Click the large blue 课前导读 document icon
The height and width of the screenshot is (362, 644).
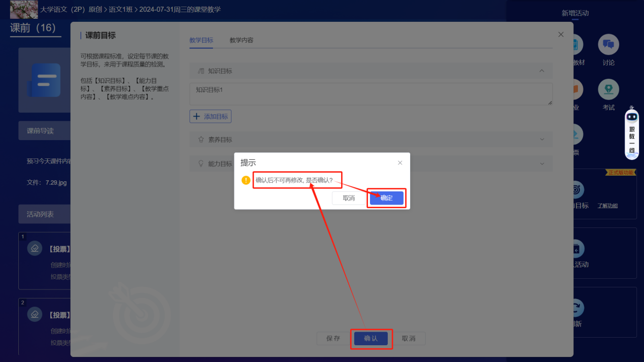(x=44, y=80)
